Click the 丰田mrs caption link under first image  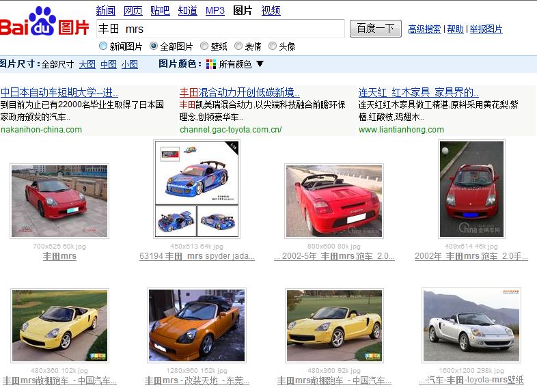pyautogui.click(x=59, y=256)
